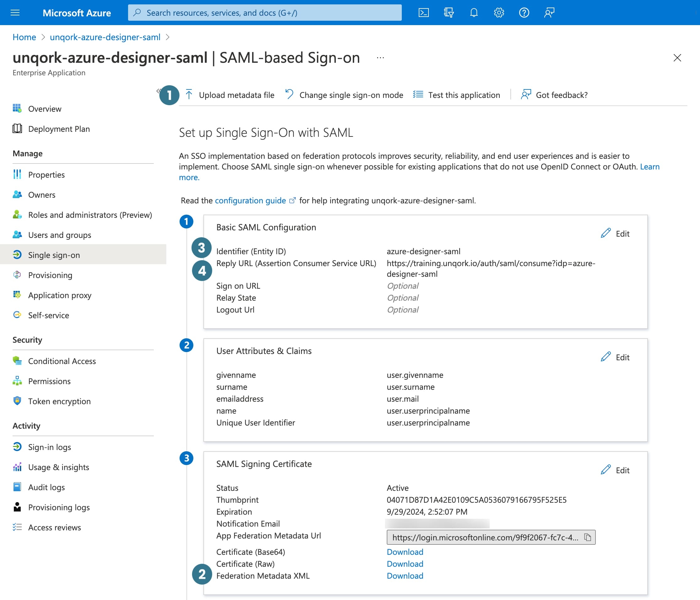Click Change single sign-on mode

click(x=344, y=95)
